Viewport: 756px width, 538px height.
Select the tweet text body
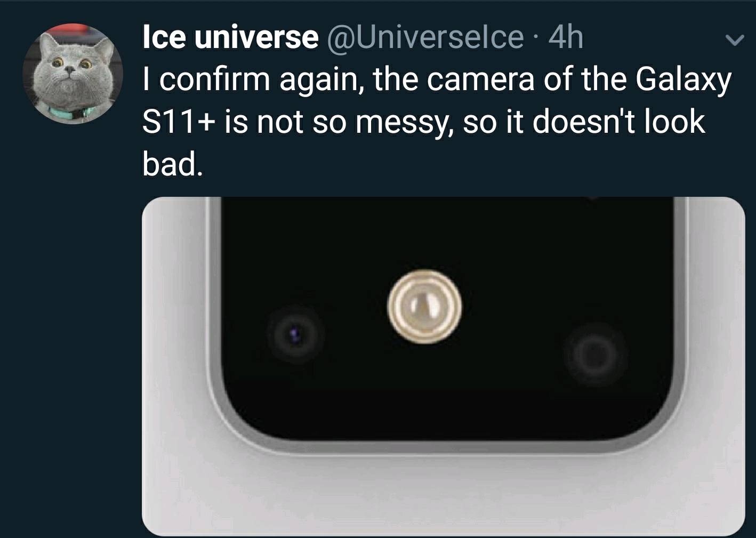tap(436, 122)
